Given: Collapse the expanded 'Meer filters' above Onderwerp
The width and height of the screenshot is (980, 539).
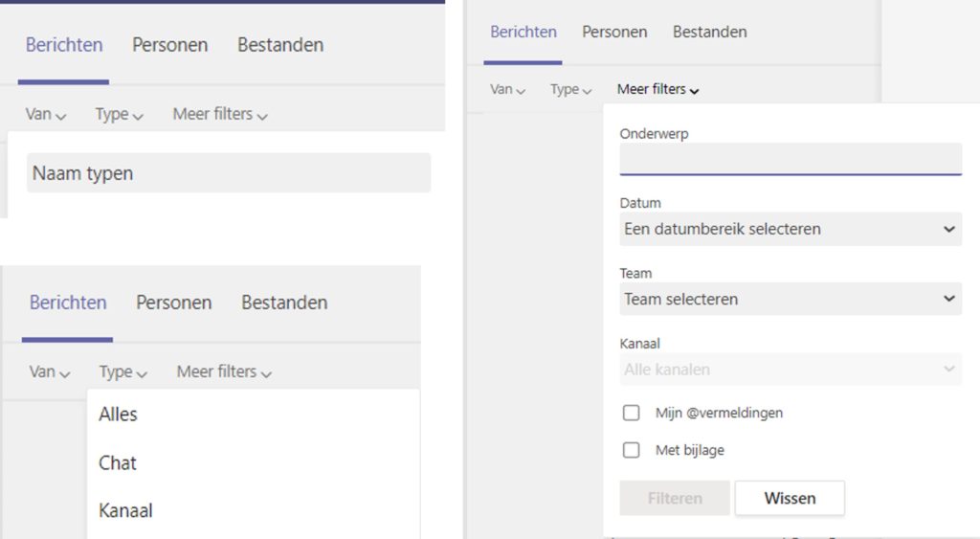Looking at the screenshot, I should click(x=658, y=89).
